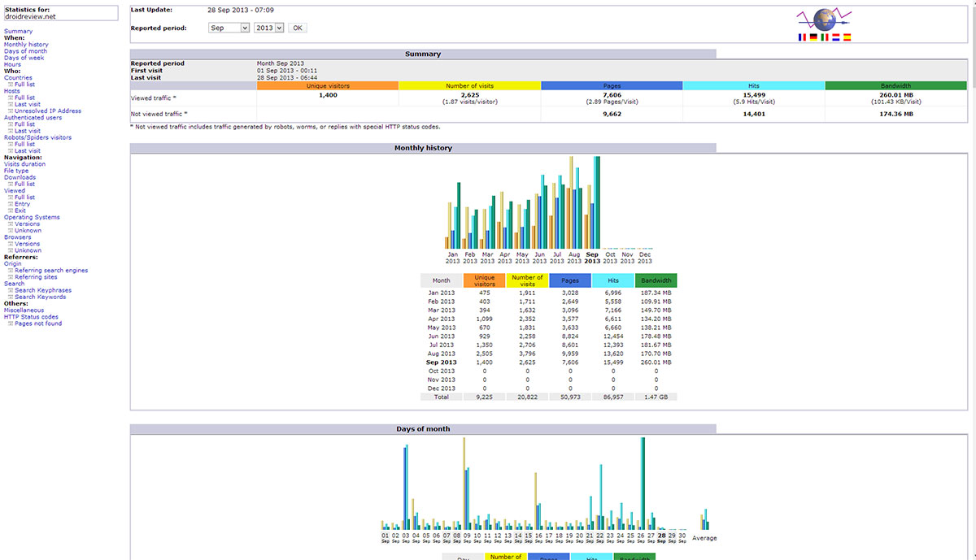Click the page icon beside Pages not found

pyautogui.click(x=10, y=323)
